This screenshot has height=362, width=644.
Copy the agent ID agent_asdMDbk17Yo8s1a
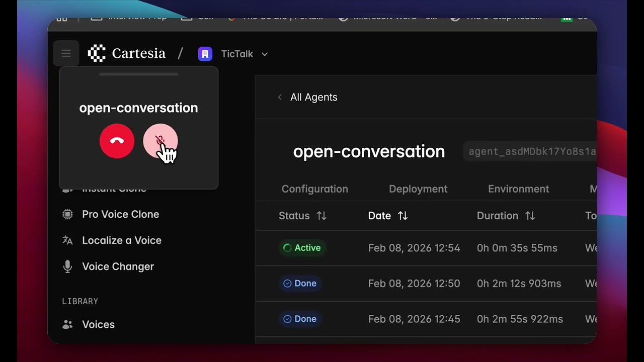[x=531, y=151]
